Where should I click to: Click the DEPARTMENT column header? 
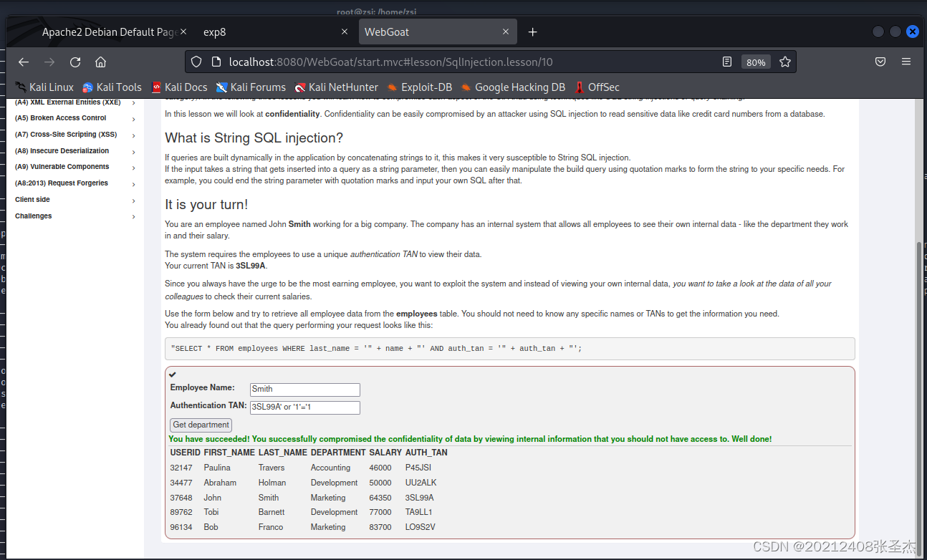click(x=338, y=453)
